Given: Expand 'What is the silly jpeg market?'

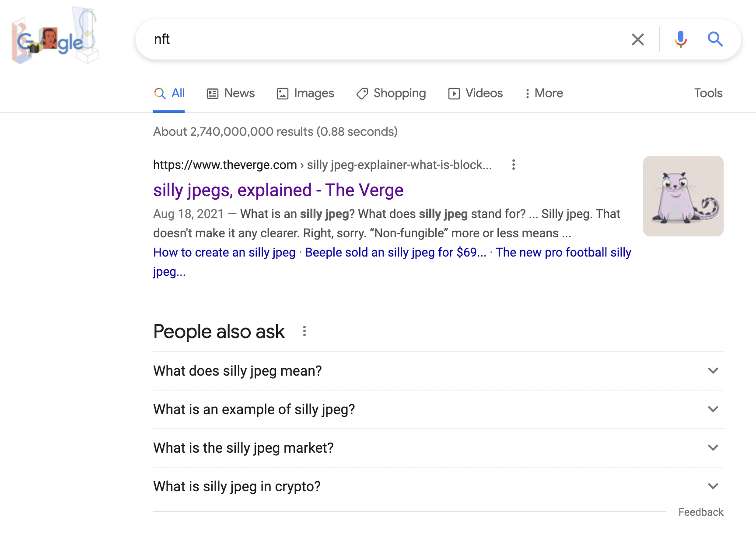Looking at the screenshot, I should [437, 448].
